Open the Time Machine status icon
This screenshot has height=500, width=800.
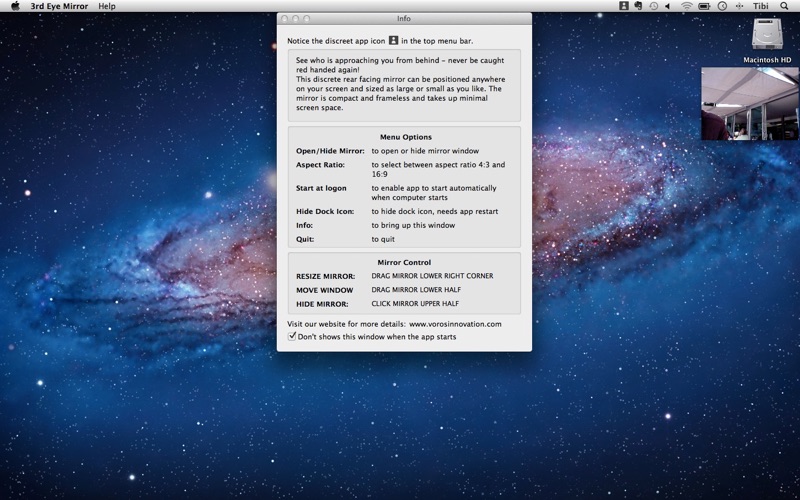tap(653, 6)
